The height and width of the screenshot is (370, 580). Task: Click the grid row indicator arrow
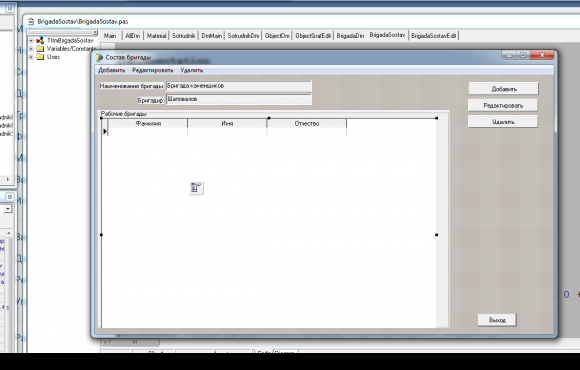[105, 131]
